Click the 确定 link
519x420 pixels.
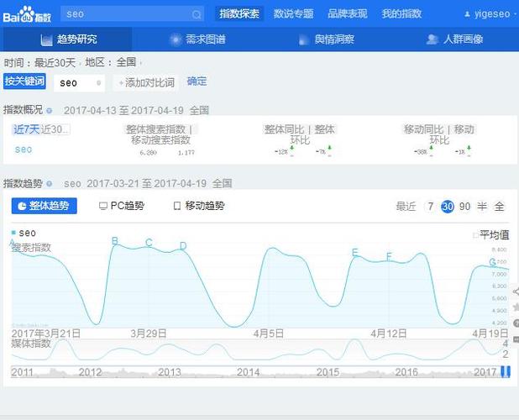pos(197,81)
